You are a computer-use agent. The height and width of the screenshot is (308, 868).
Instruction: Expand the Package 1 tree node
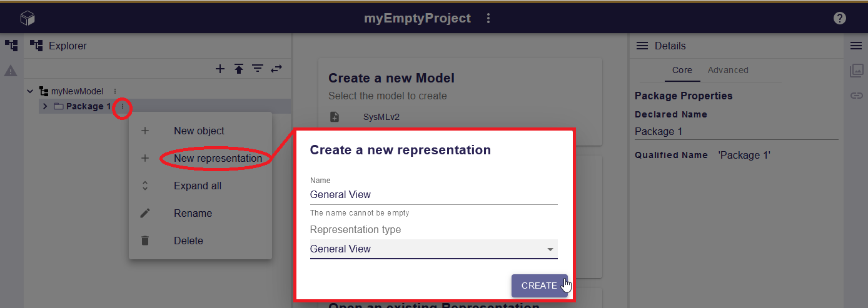pos(45,106)
